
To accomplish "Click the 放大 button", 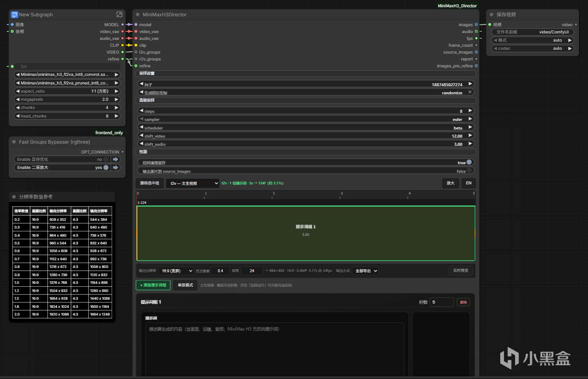I will coord(451,183).
